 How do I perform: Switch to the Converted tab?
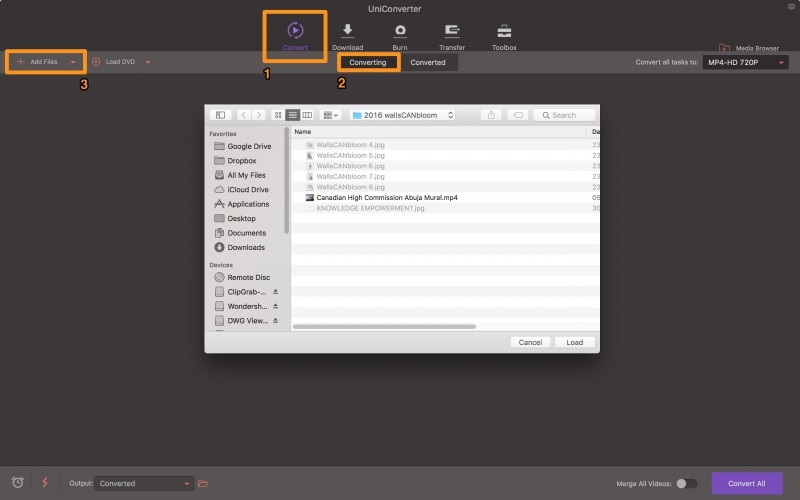(428, 62)
